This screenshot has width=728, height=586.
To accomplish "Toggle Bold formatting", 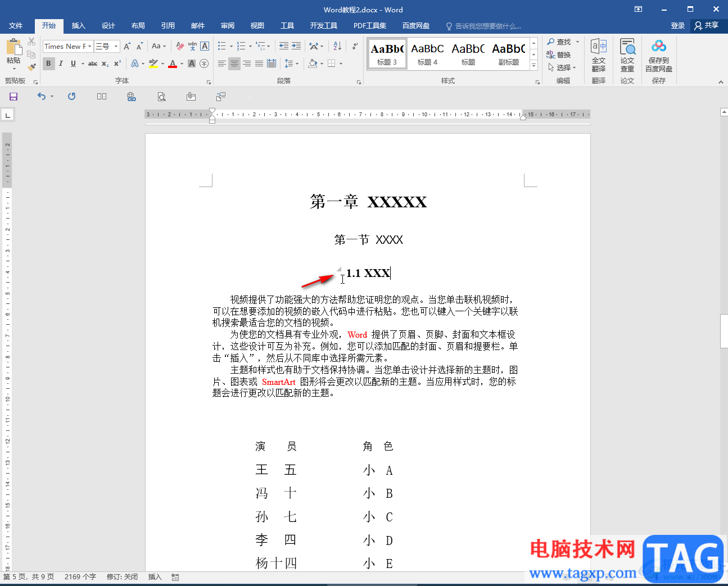I will (x=48, y=63).
